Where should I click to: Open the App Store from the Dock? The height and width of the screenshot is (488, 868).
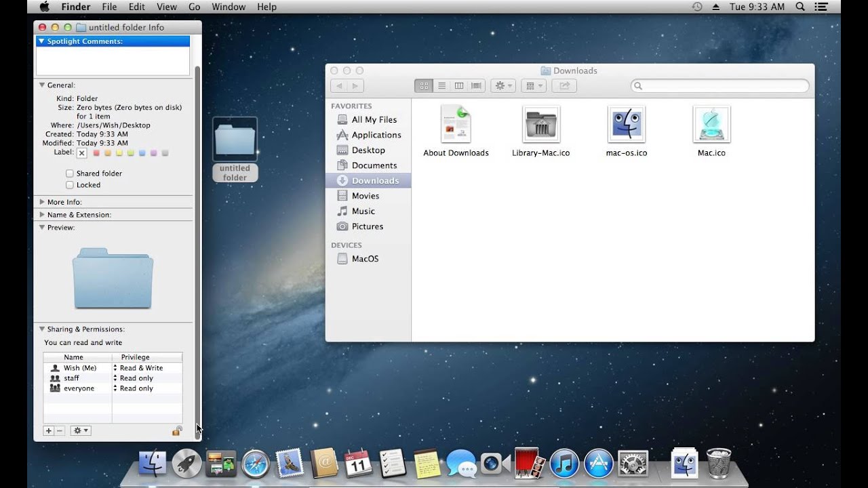pyautogui.click(x=598, y=464)
